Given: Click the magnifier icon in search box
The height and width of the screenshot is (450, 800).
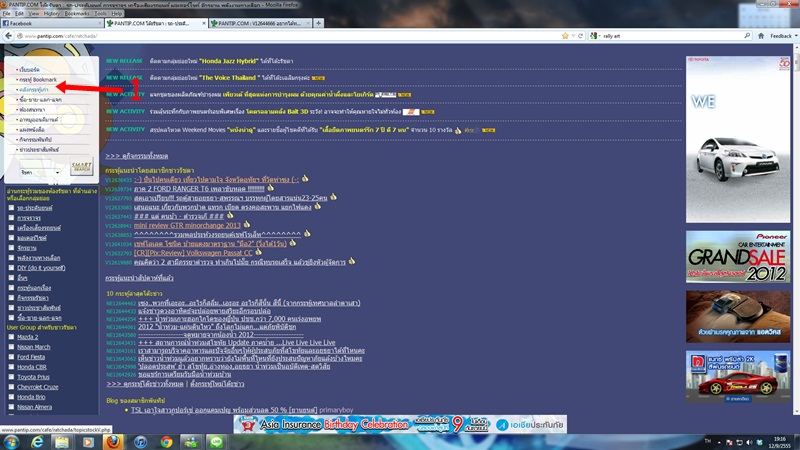Looking at the screenshot, I should click(747, 36).
